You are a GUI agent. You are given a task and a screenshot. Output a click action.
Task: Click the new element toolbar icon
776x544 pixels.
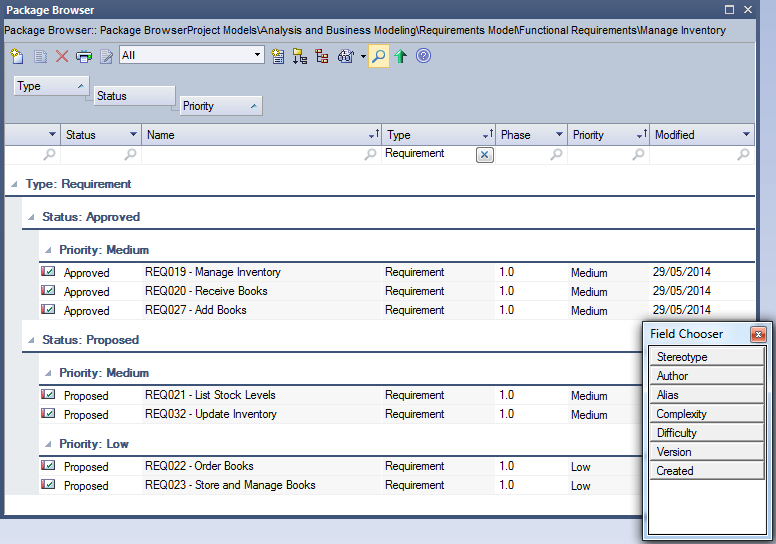(x=17, y=56)
